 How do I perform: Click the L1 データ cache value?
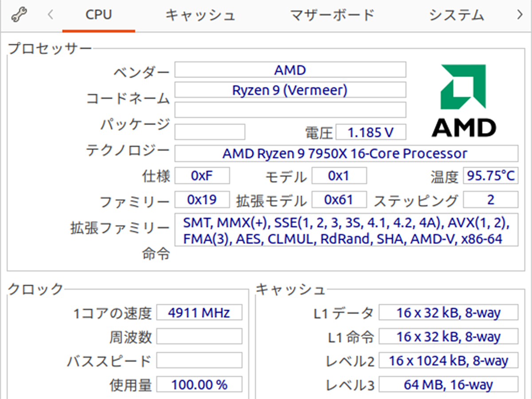tap(448, 313)
